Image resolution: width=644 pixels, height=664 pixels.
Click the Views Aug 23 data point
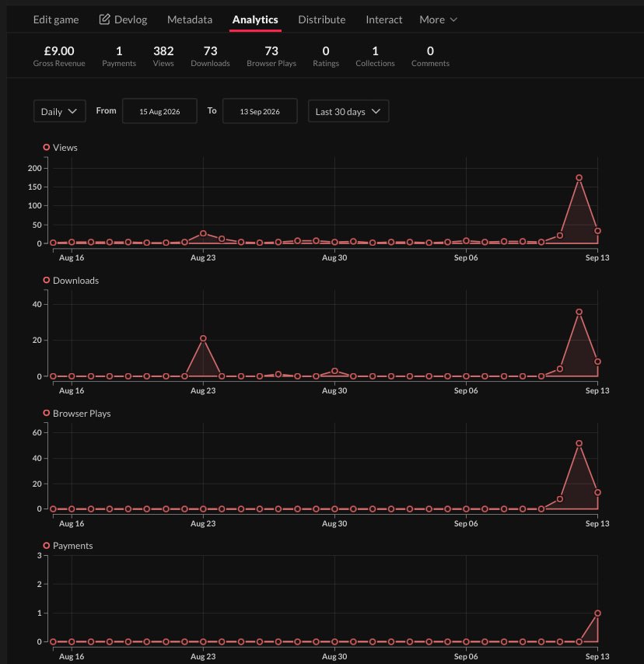coord(203,233)
